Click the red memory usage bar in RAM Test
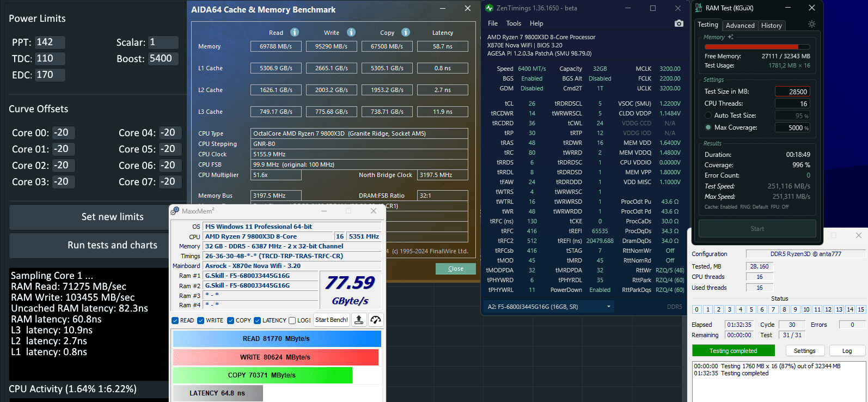Screen dimensions: 868x402 tap(757, 47)
